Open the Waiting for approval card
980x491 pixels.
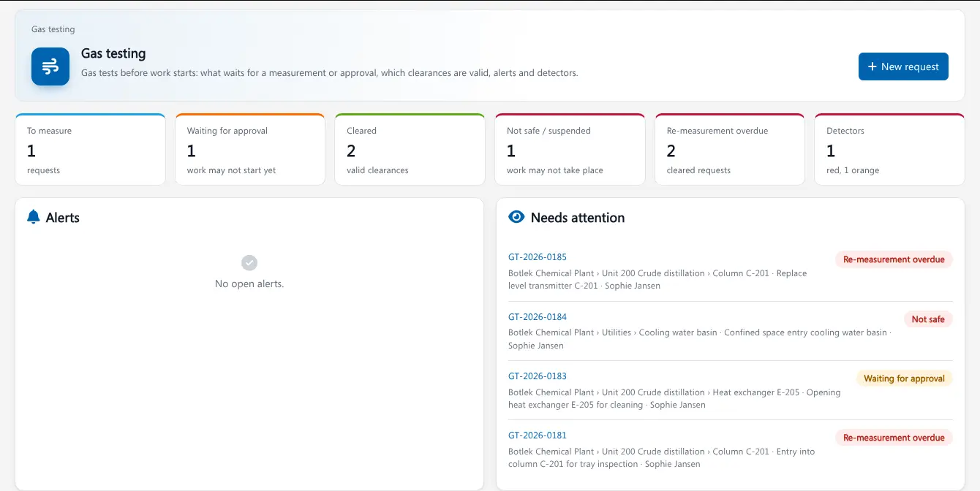click(250, 150)
